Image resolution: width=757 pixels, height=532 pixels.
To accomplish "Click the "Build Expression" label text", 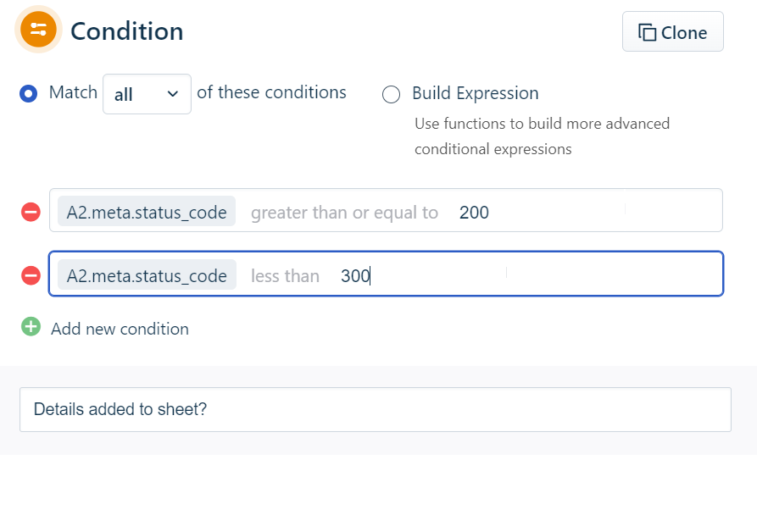I will click(x=475, y=93).
